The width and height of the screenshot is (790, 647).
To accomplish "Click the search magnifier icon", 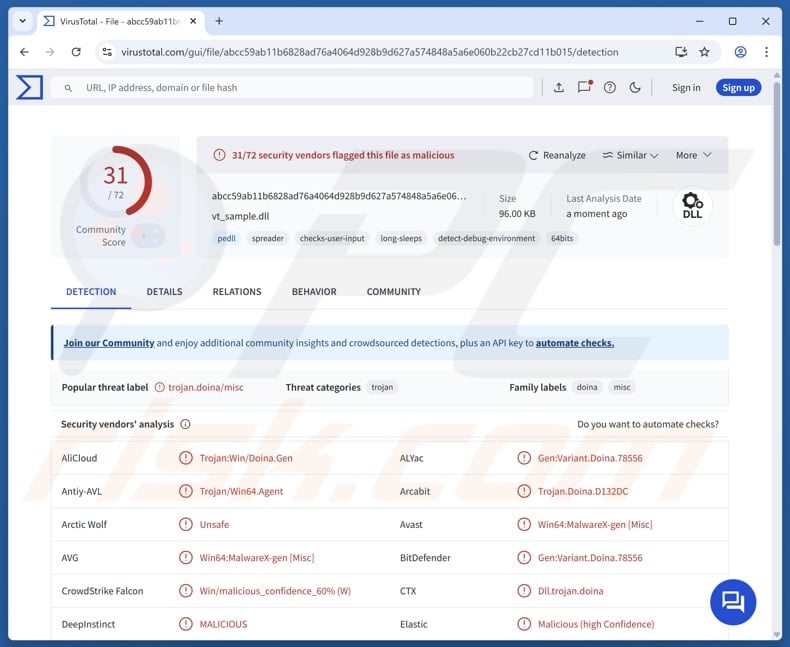I will [x=68, y=88].
